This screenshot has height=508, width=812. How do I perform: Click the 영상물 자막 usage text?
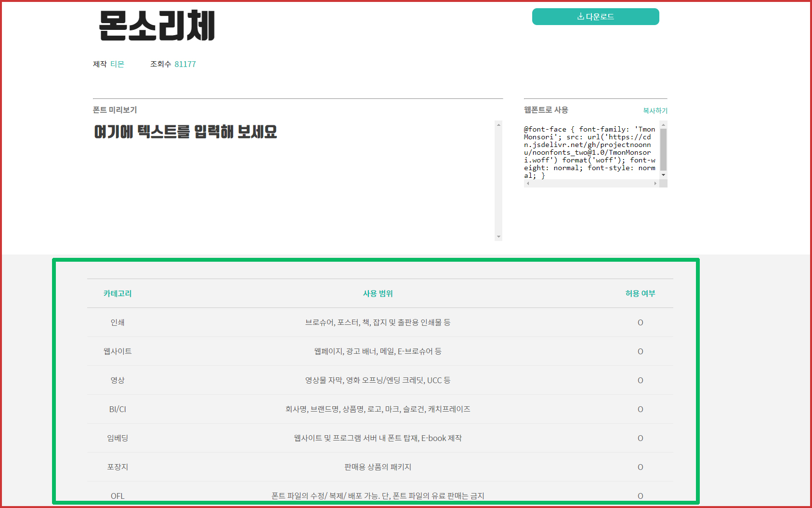[x=378, y=380]
